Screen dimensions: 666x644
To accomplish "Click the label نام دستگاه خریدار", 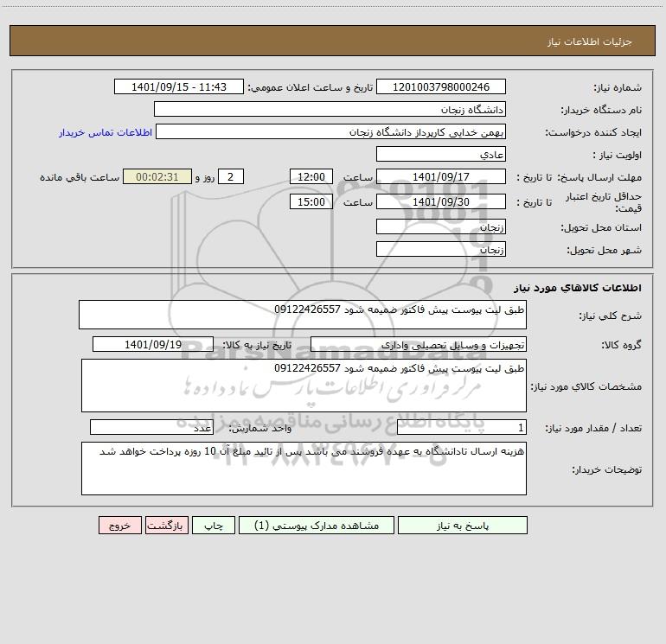I will (601, 110).
